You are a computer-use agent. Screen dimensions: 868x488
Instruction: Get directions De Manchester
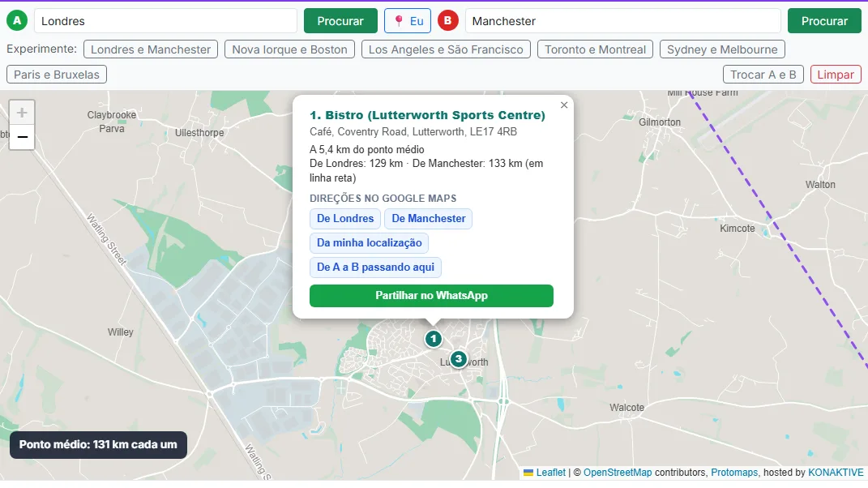(429, 218)
